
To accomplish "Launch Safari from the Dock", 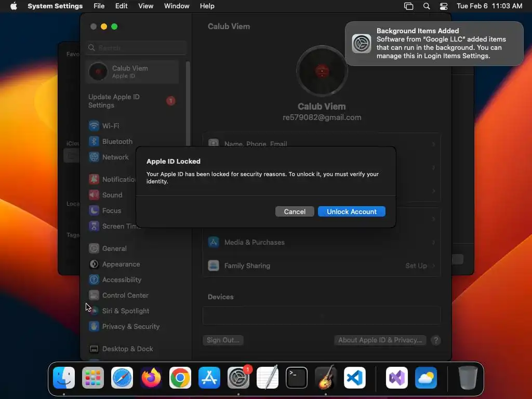I will tap(122, 378).
